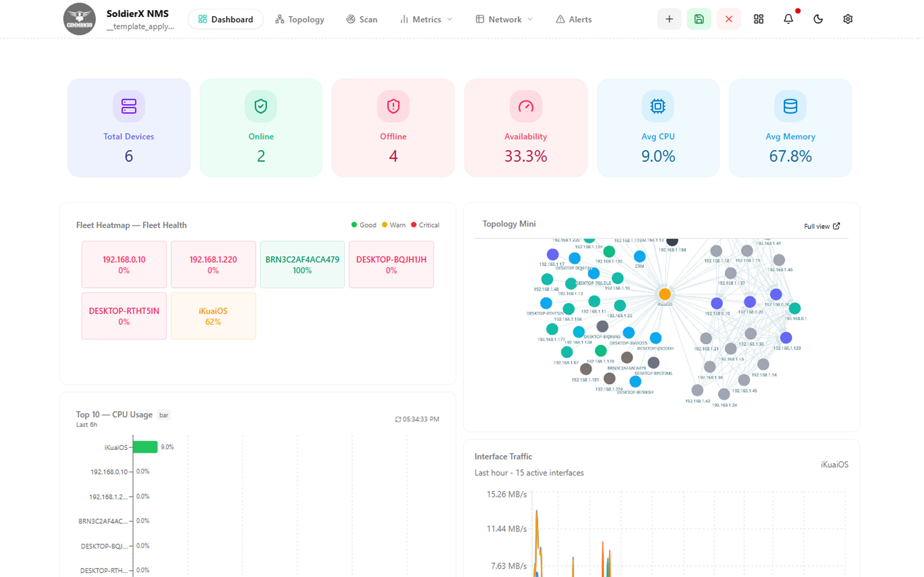Click the Critical legend red dot
The height and width of the screenshot is (577, 924).
(x=414, y=225)
